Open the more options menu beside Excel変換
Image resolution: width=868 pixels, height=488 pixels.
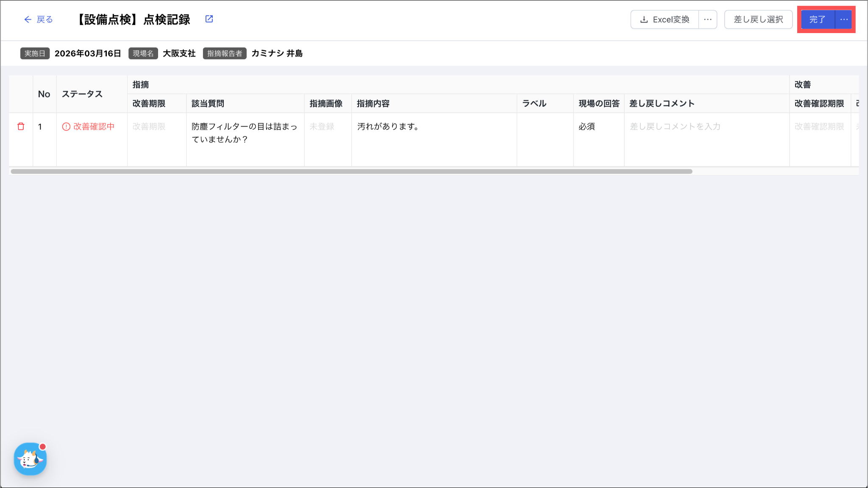(x=708, y=20)
